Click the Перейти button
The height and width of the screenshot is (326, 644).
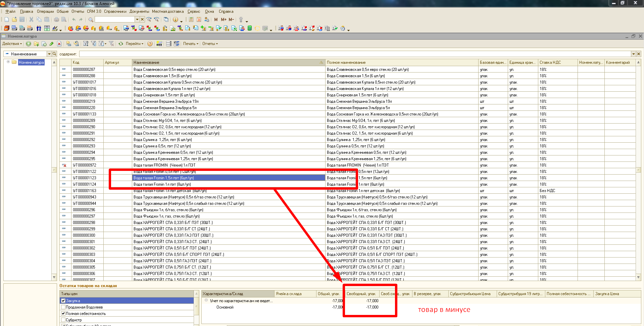click(x=134, y=44)
